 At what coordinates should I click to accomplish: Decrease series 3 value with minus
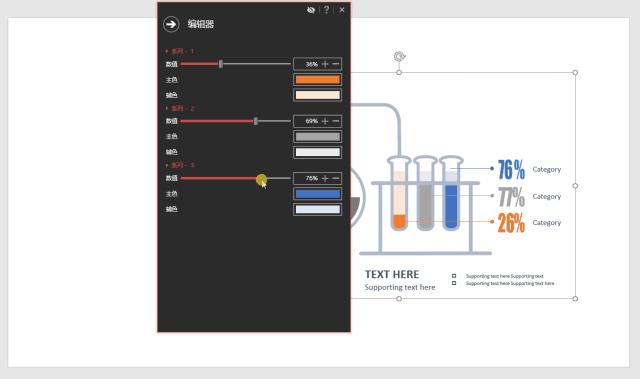(x=336, y=178)
